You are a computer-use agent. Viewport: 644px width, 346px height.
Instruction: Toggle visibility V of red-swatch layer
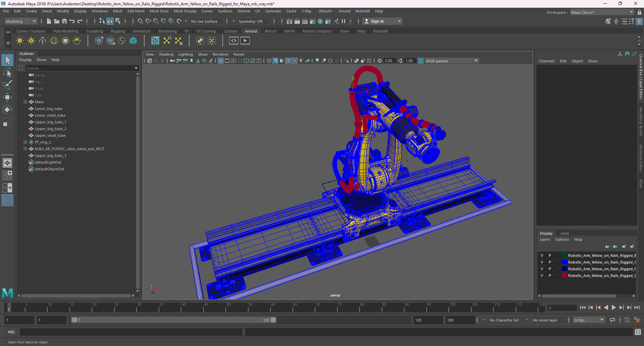click(x=542, y=276)
